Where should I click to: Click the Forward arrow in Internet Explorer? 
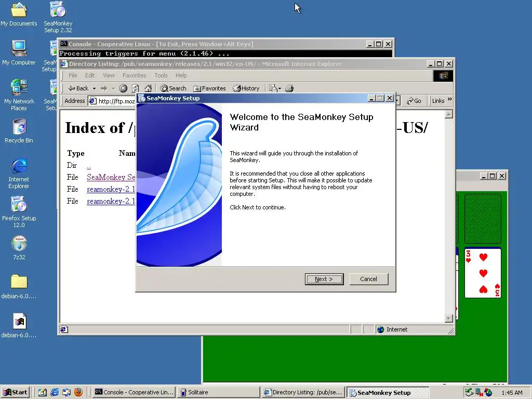104,88
